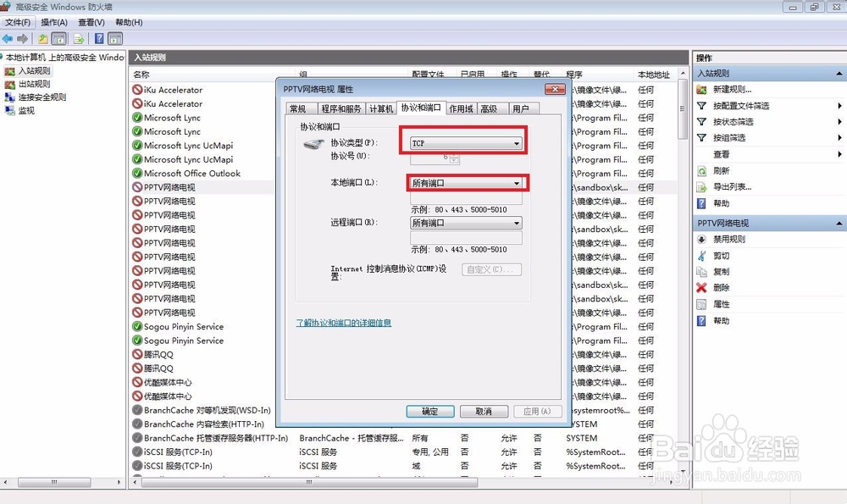Click the Export List toolbar icon
Image resolution: width=847 pixels, height=504 pixels.
click(x=79, y=39)
